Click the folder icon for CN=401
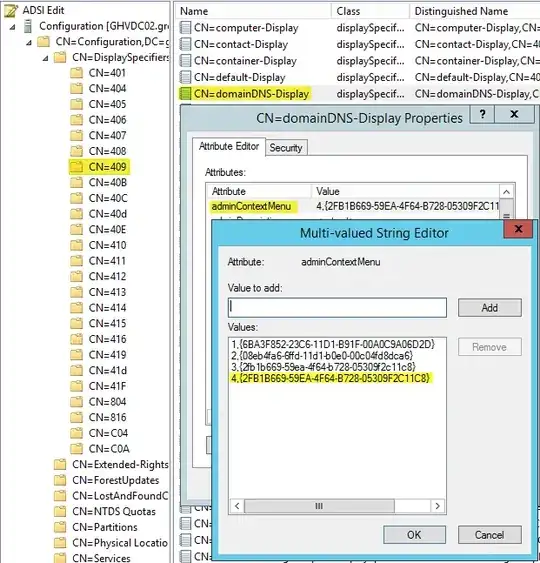 (76, 73)
